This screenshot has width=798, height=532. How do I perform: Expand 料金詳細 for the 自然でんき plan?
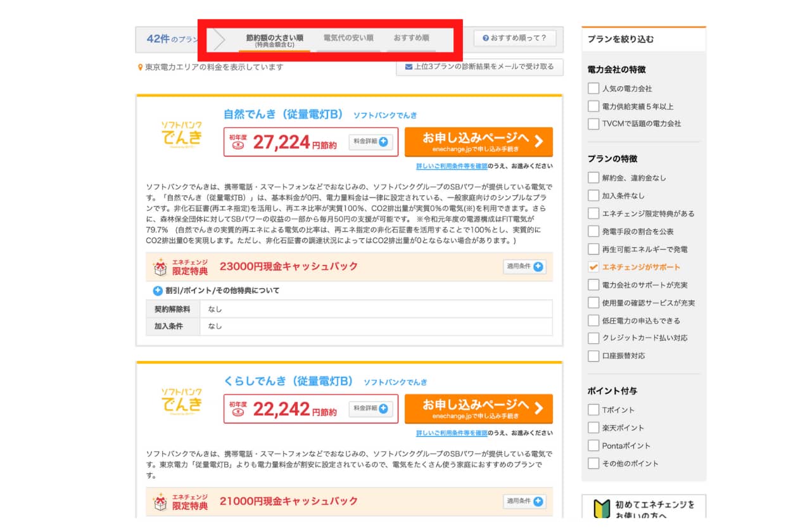370,142
